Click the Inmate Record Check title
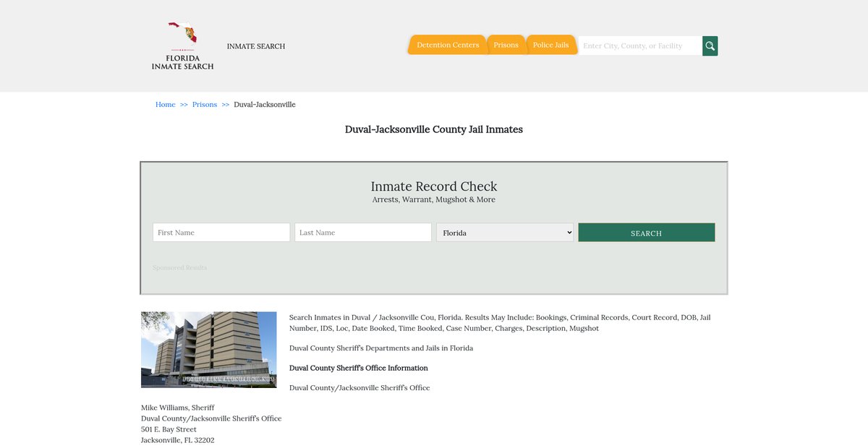This screenshot has height=448, width=868. (434, 186)
